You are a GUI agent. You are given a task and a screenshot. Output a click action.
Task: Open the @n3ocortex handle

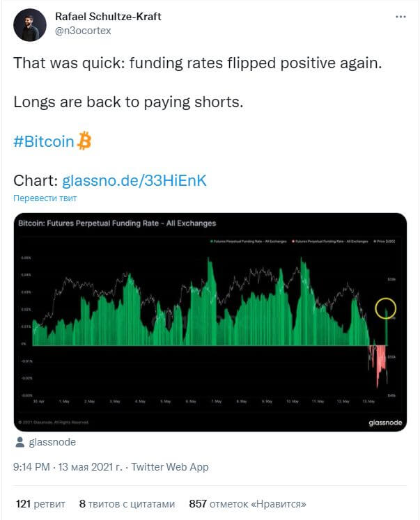83,31
